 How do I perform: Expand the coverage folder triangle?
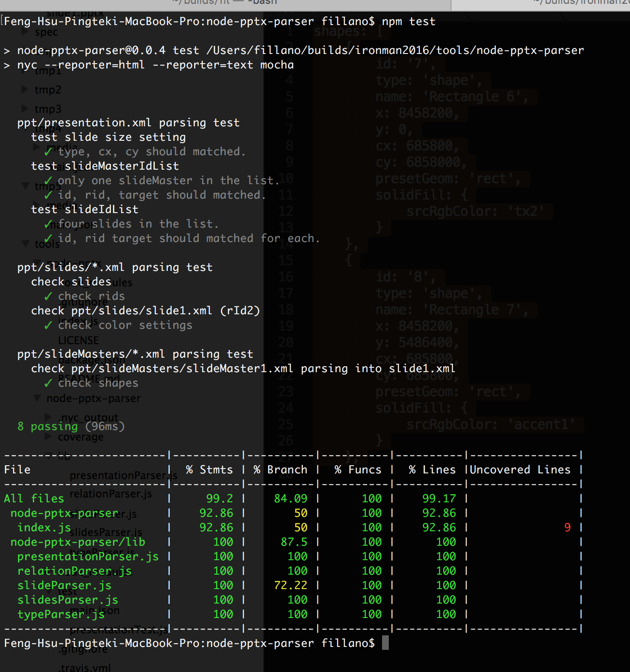(x=48, y=437)
